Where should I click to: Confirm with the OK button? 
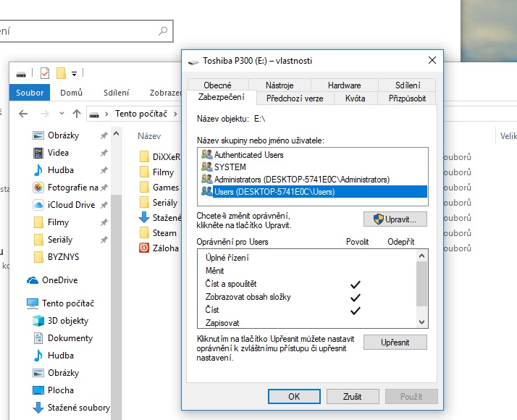click(294, 396)
